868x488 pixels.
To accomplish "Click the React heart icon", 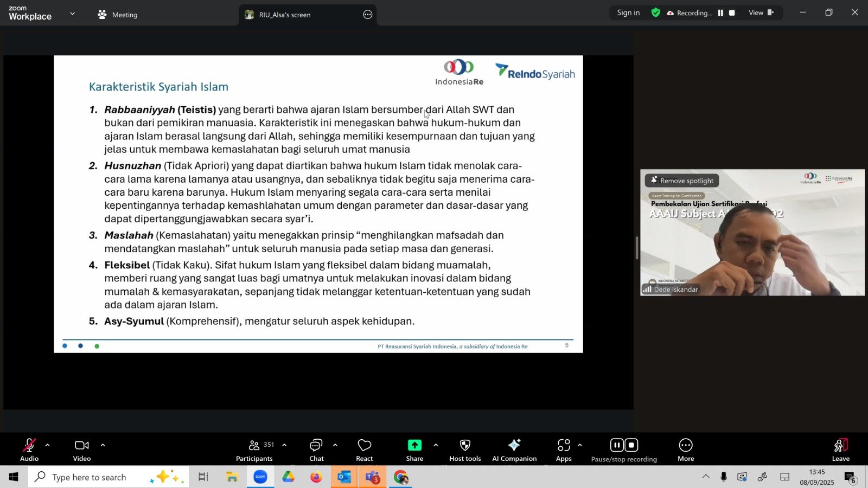I will [x=365, y=450].
